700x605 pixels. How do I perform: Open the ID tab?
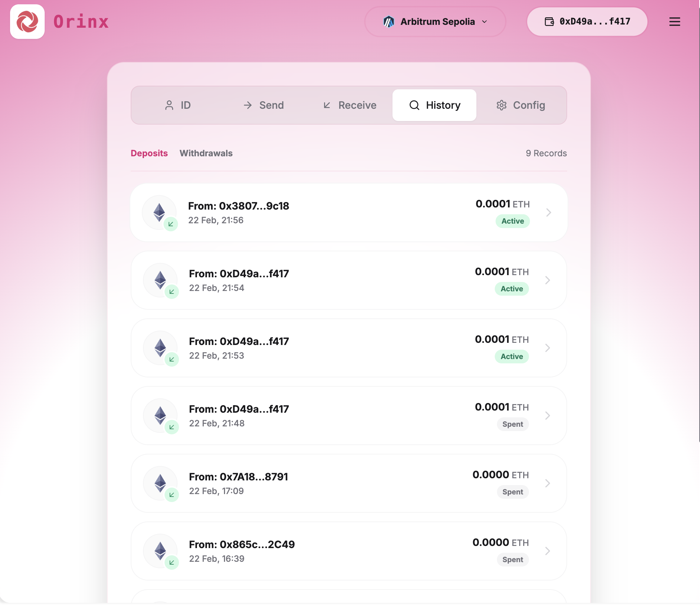(x=178, y=105)
